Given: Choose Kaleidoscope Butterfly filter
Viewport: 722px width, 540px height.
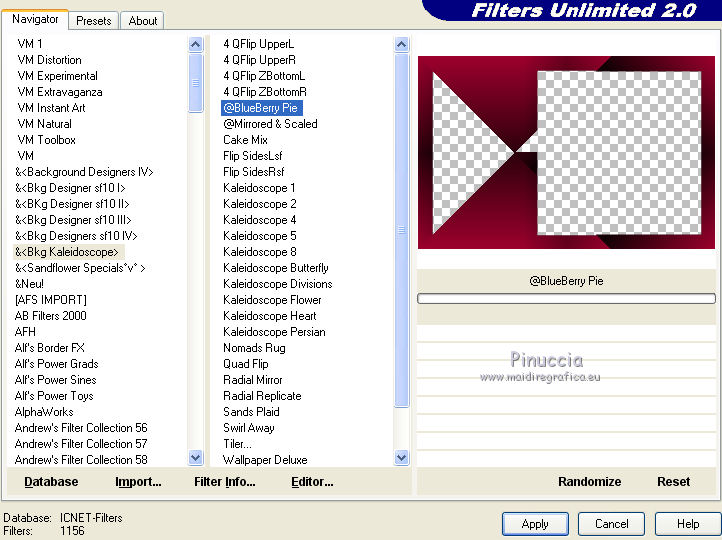Looking at the screenshot, I should (x=276, y=268).
